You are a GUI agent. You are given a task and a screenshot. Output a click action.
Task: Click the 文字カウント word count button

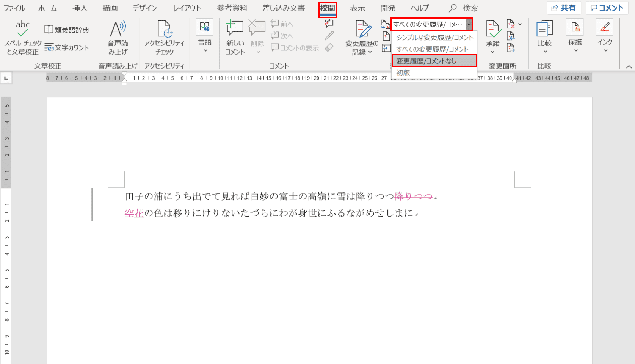pos(66,47)
